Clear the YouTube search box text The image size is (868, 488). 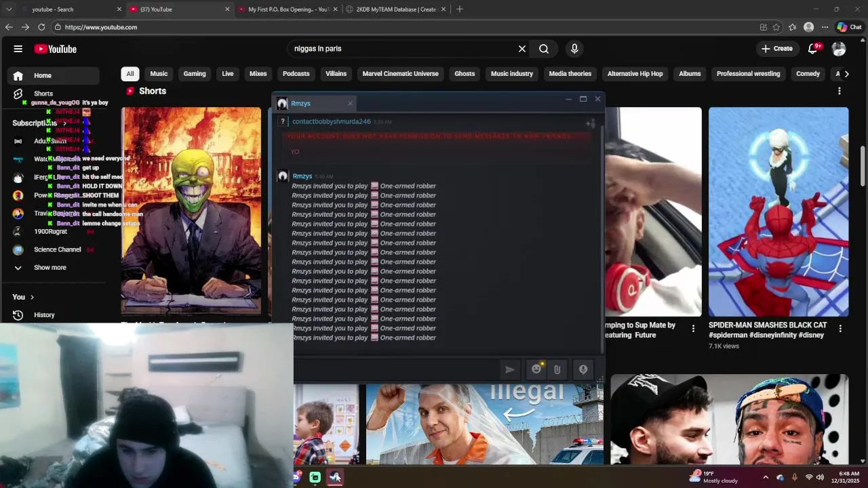point(522,49)
